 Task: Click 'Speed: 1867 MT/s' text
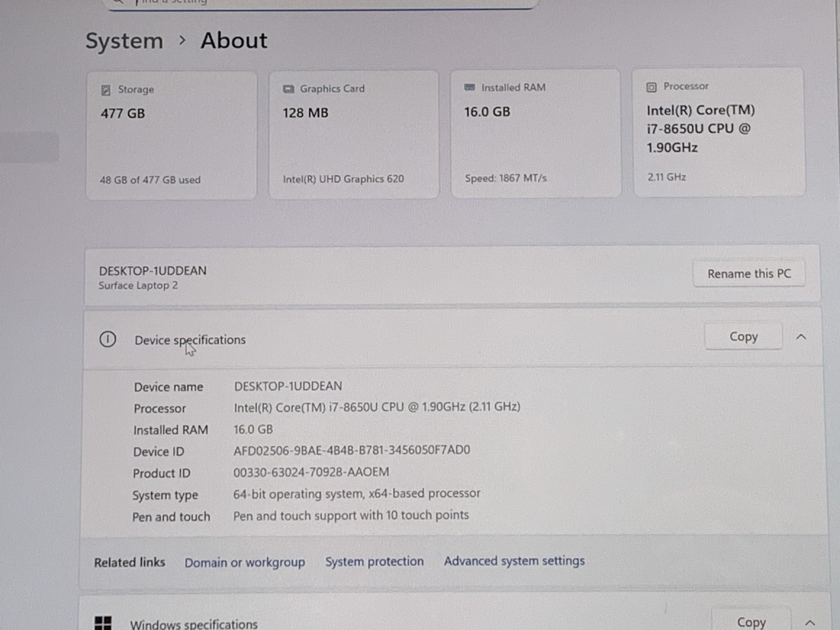coord(506,178)
